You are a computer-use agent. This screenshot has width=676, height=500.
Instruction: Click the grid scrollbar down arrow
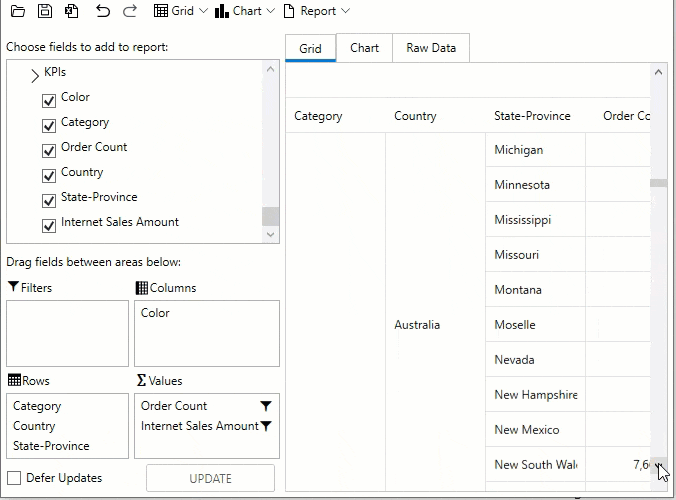coord(658,463)
